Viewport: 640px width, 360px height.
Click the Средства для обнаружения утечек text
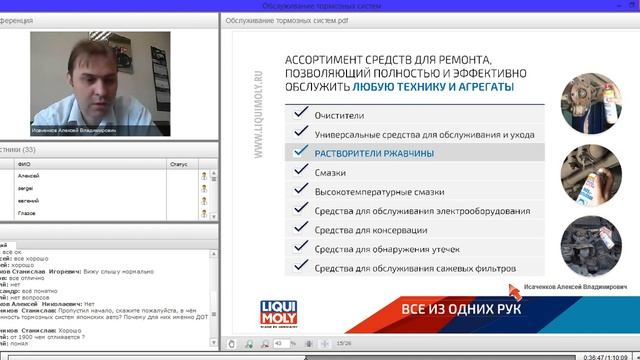pyautogui.click(x=387, y=249)
